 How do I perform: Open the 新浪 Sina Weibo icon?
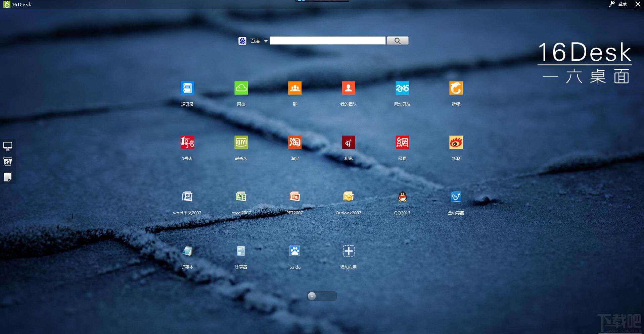click(x=456, y=143)
